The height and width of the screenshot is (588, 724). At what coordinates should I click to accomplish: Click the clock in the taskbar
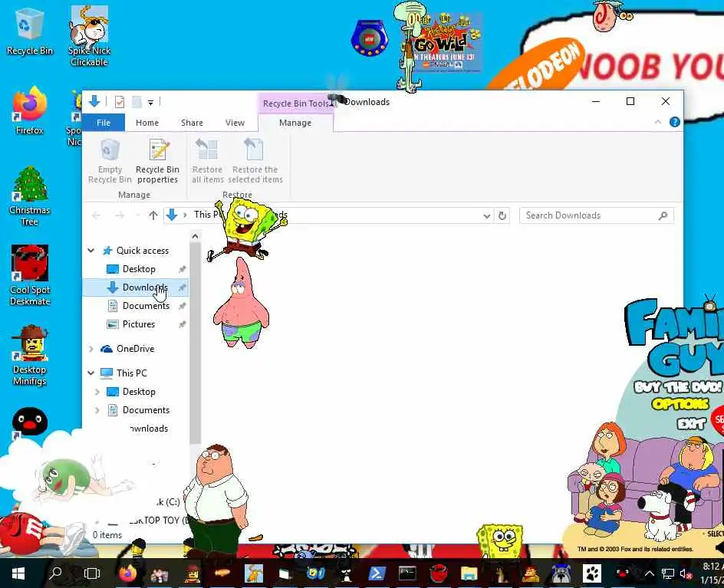coord(712,573)
